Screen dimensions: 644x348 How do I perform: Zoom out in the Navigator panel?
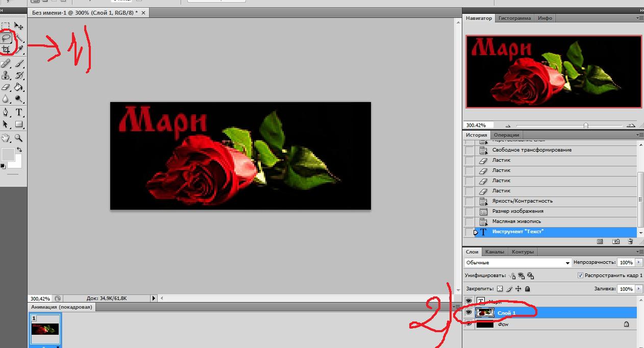(x=508, y=126)
